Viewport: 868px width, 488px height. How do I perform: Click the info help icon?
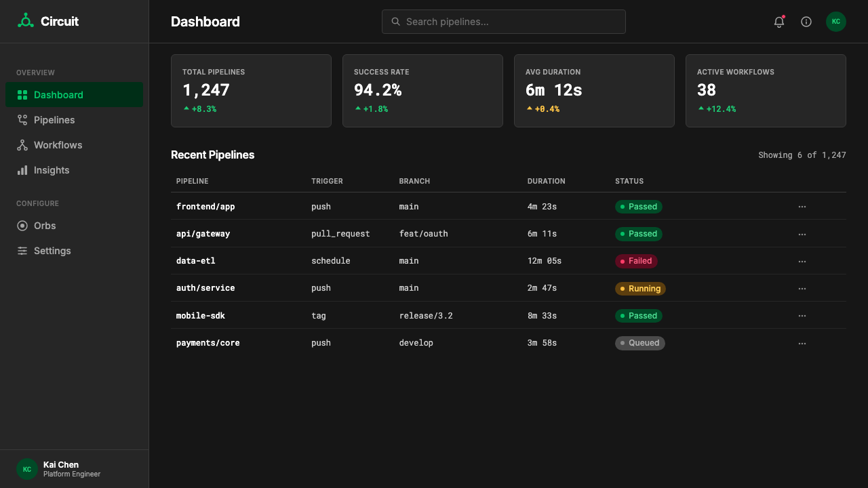click(x=806, y=22)
